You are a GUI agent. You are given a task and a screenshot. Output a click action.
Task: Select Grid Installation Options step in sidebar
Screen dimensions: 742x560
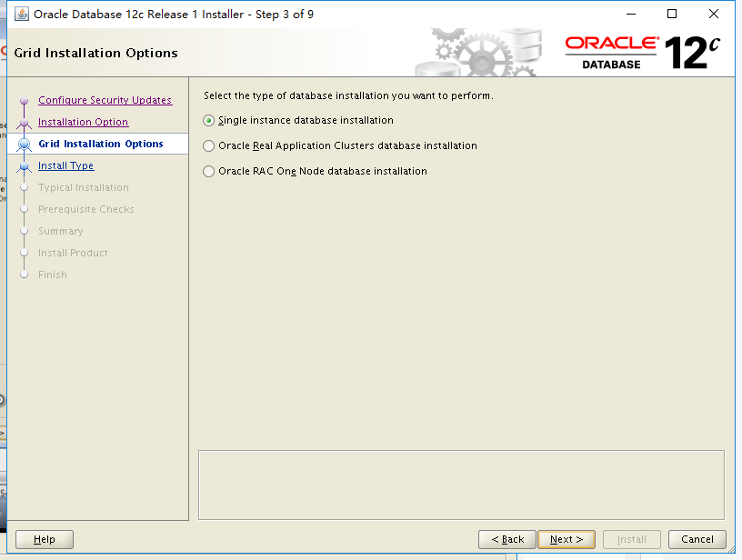[x=101, y=144]
